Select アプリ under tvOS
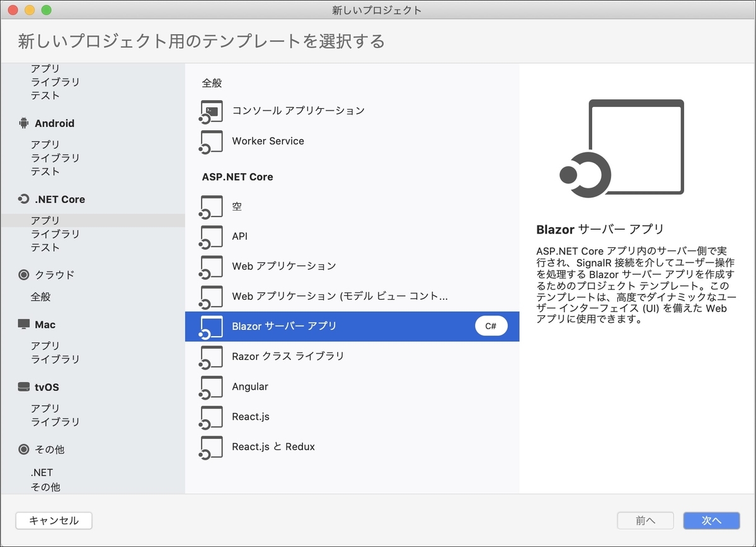756x547 pixels. click(45, 408)
